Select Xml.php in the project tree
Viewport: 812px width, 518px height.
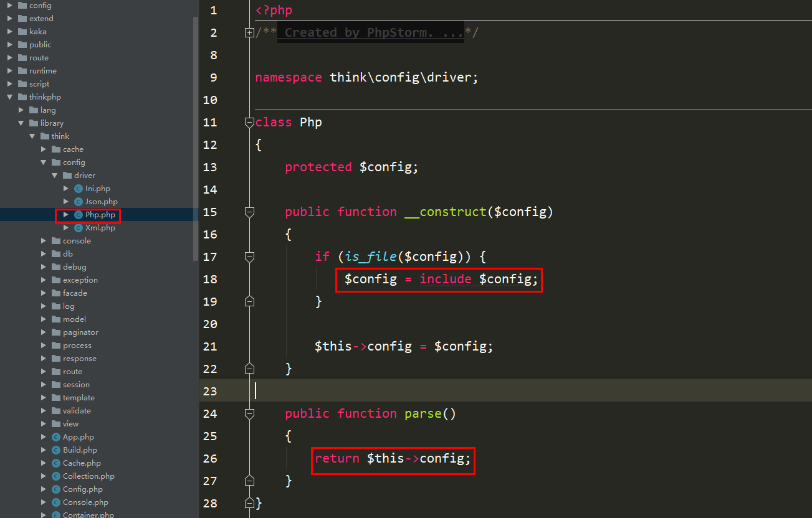[x=100, y=228]
